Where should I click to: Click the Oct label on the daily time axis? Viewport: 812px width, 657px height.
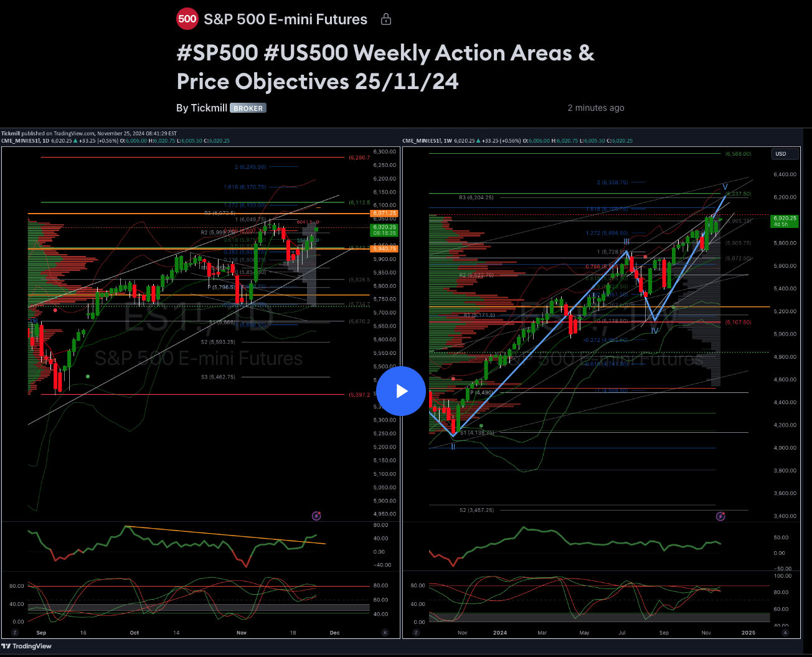(x=134, y=633)
